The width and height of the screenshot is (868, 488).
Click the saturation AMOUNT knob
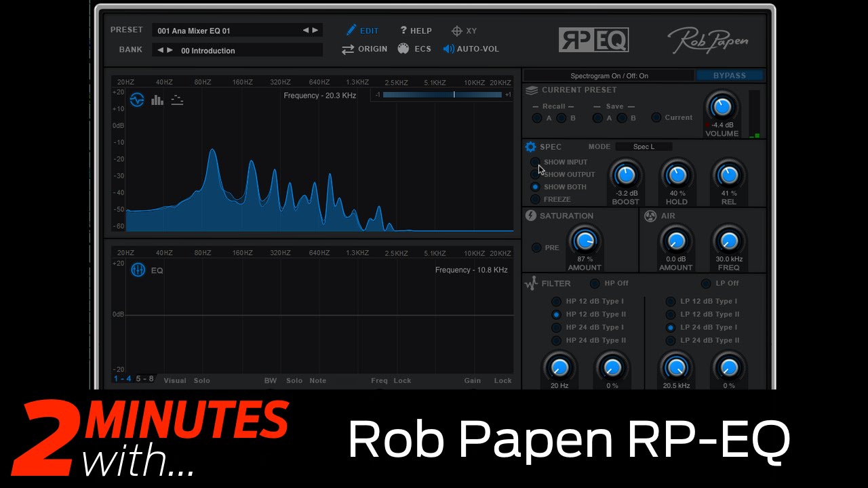coord(585,241)
